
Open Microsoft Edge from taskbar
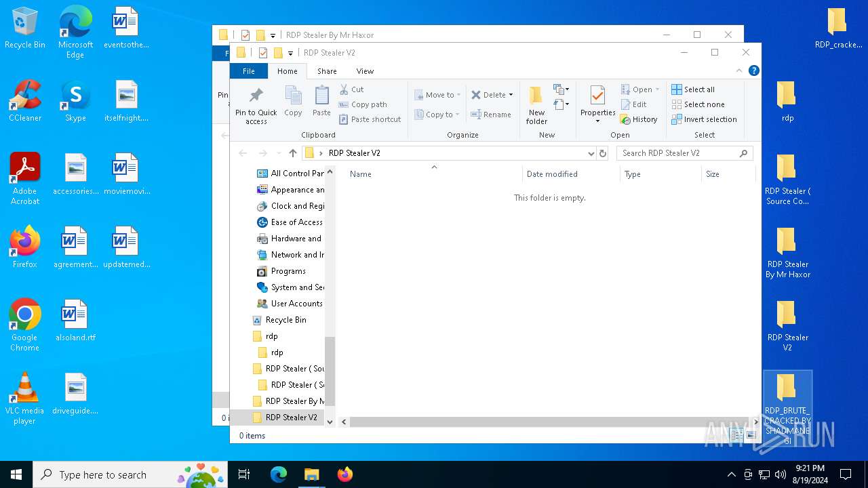click(x=279, y=474)
